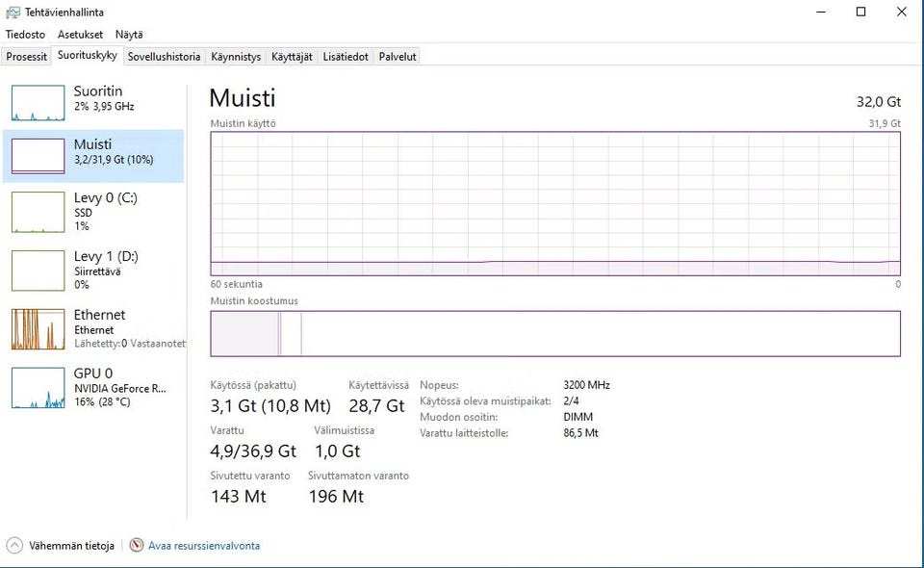
Task: Open the GPU 0 graph thumbnail
Action: 38,388
